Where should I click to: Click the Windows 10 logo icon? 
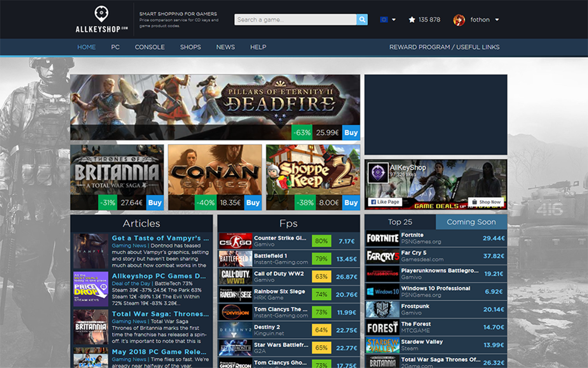coord(383,292)
